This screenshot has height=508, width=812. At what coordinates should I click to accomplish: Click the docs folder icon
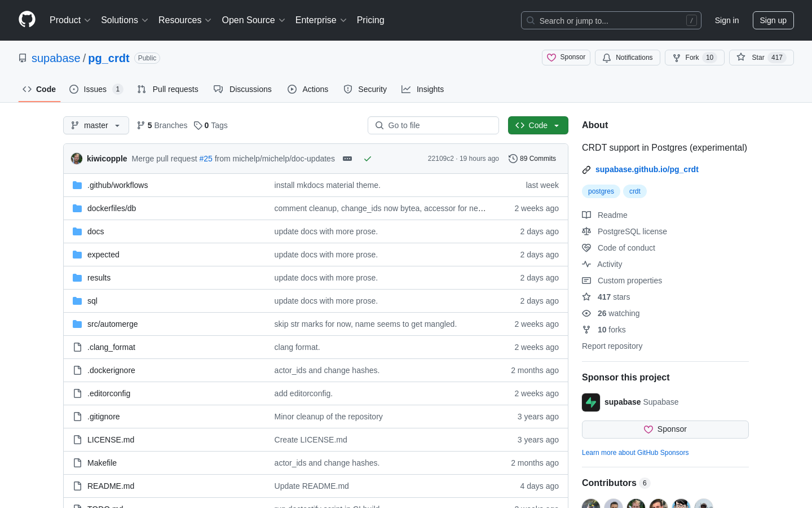point(77,231)
